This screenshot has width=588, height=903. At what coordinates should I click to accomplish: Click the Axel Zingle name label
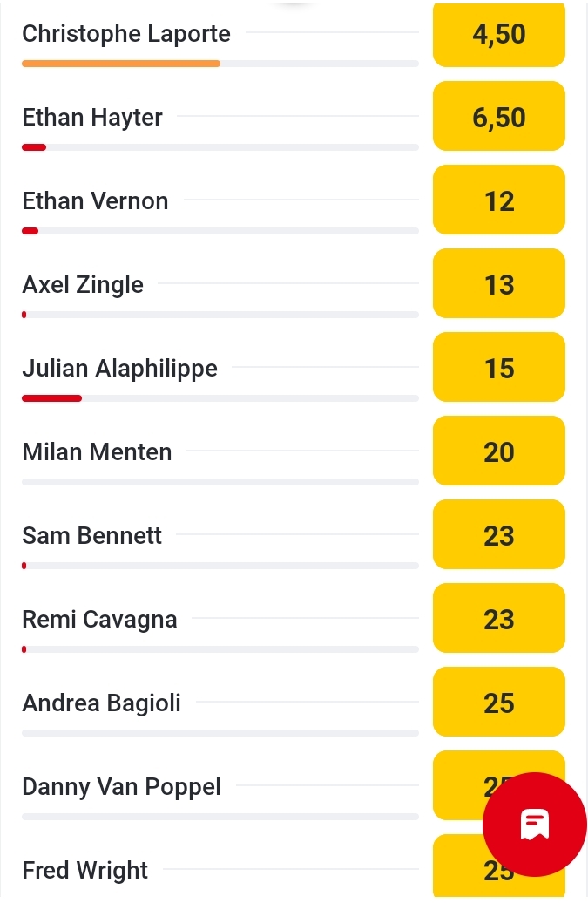[x=83, y=285]
